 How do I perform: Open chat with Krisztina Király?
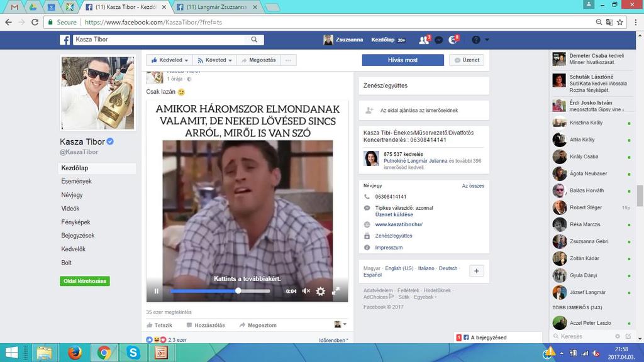click(x=592, y=123)
